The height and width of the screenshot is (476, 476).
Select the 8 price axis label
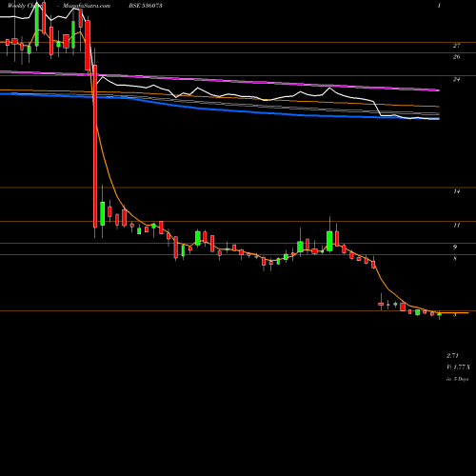(x=455, y=259)
